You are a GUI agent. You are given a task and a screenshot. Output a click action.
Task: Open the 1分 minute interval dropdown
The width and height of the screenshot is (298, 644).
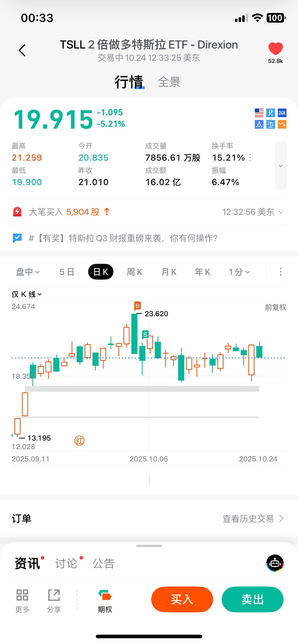tap(239, 272)
